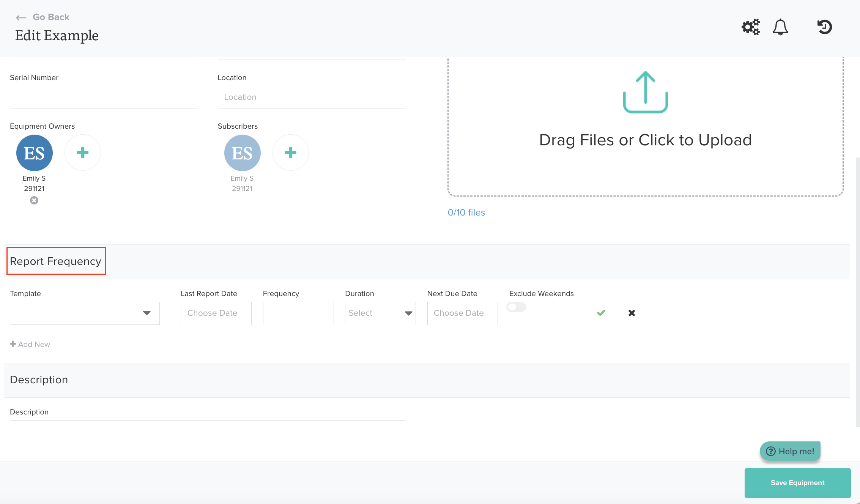
Task: Open the Template dropdown
Action: (85, 313)
